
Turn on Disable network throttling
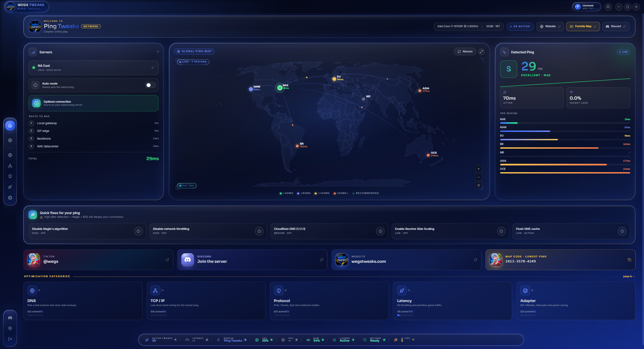click(x=259, y=231)
